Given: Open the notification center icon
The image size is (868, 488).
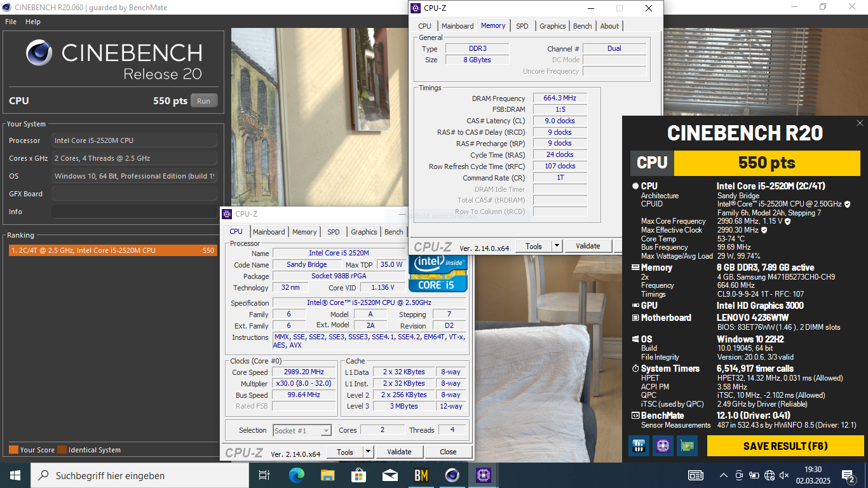Looking at the screenshot, I should 848,475.
